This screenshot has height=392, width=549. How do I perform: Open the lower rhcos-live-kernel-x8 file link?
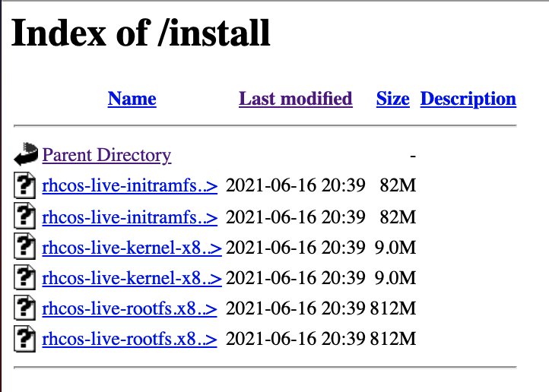coord(132,278)
